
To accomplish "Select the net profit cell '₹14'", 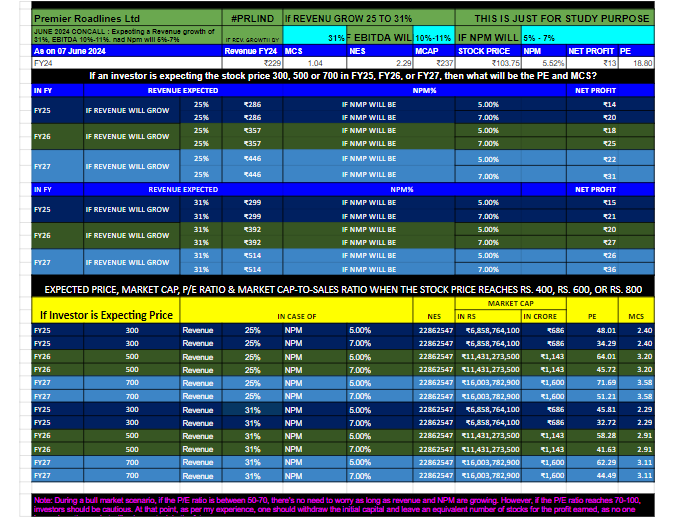I will point(610,104).
